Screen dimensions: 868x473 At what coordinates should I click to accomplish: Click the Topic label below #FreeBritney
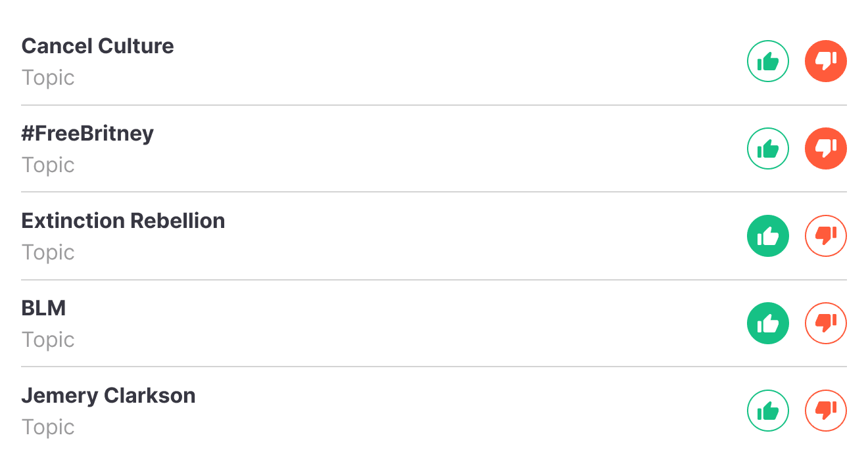[48, 165]
